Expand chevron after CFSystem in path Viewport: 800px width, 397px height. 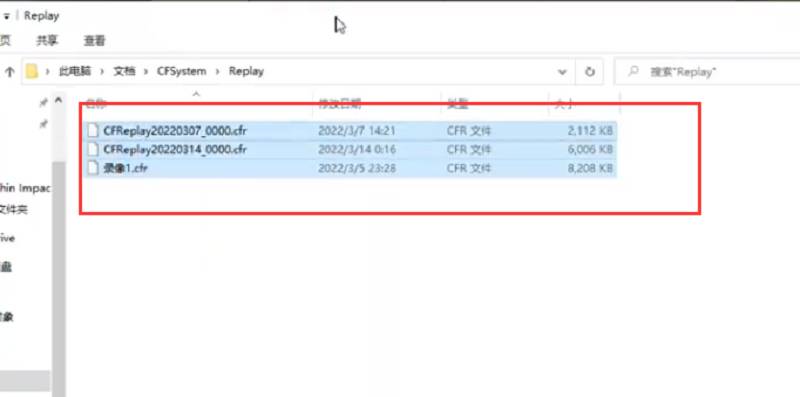217,71
